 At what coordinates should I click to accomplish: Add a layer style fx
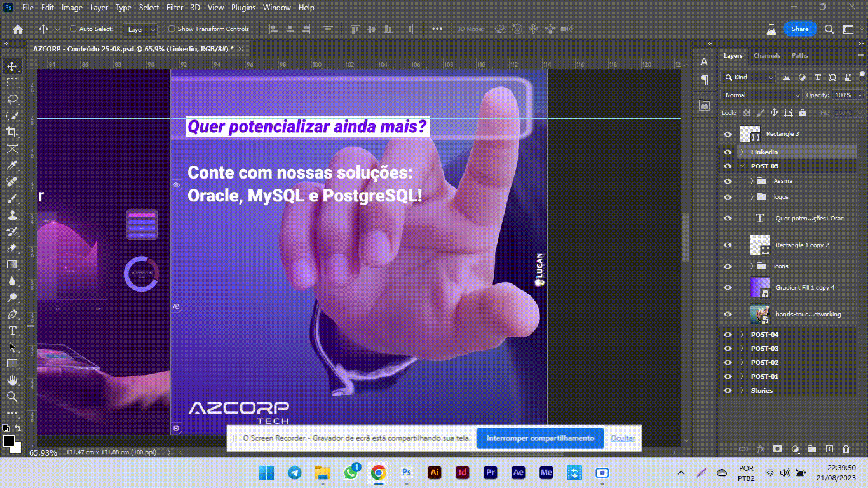(760, 449)
